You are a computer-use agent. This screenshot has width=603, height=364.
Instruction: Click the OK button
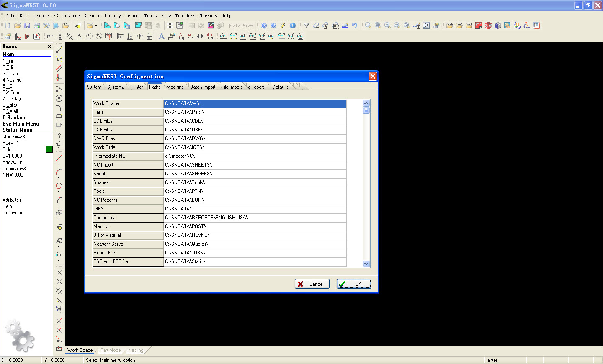pyautogui.click(x=354, y=284)
